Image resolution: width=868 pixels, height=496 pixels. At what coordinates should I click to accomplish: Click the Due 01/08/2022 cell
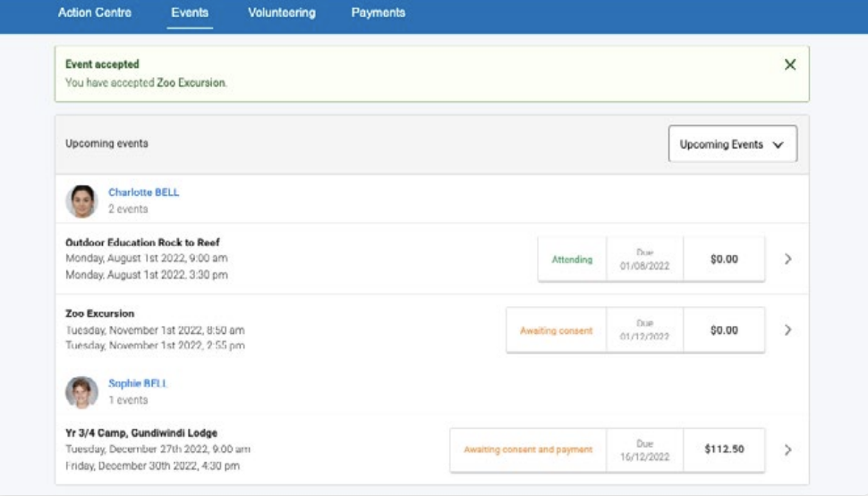coord(645,259)
